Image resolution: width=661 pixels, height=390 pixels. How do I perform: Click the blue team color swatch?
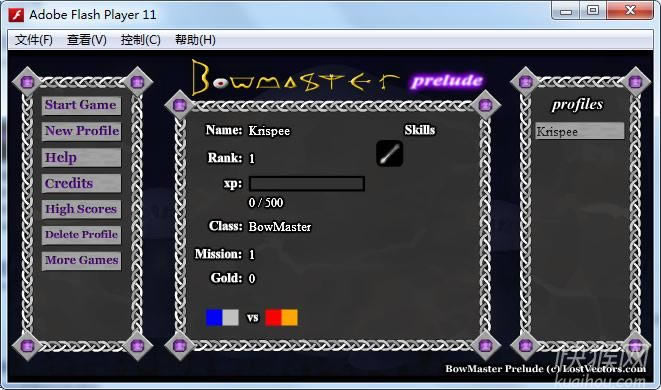pyautogui.click(x=214, y=317)
